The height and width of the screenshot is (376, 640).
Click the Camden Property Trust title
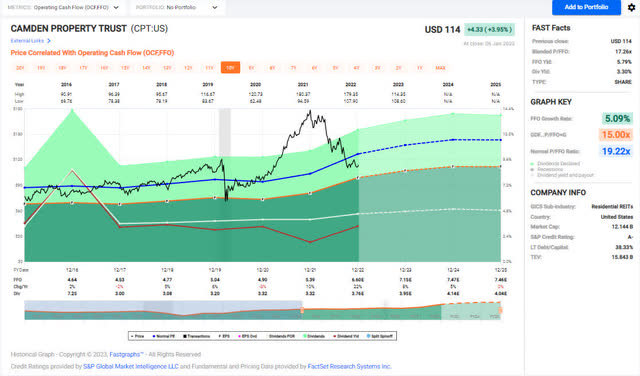(69, 29)
